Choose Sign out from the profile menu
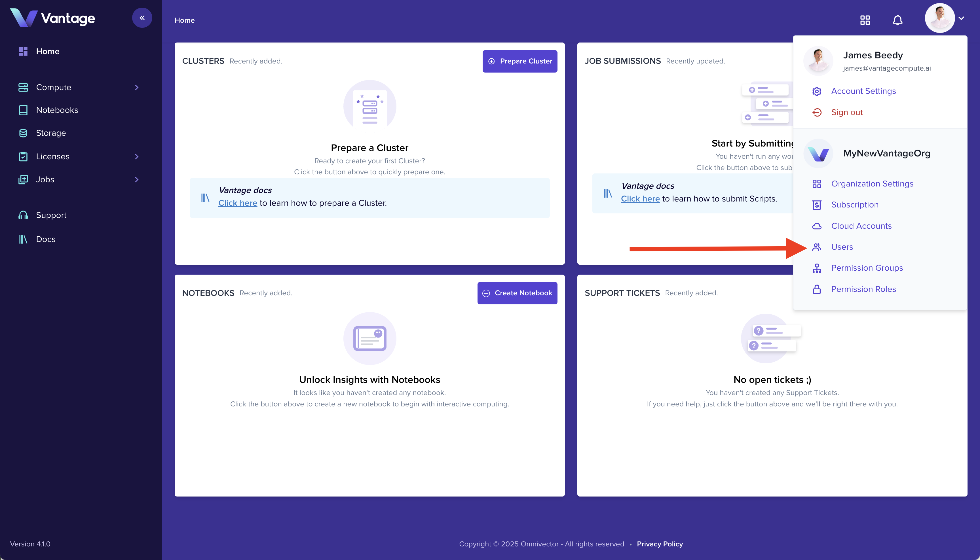Screen dimensions: 980x560 [846, 112]
